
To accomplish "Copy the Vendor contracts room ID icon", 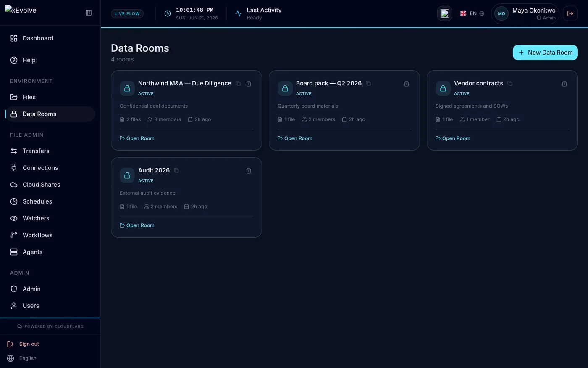I will pyautogui.click(x=510, y=83).
